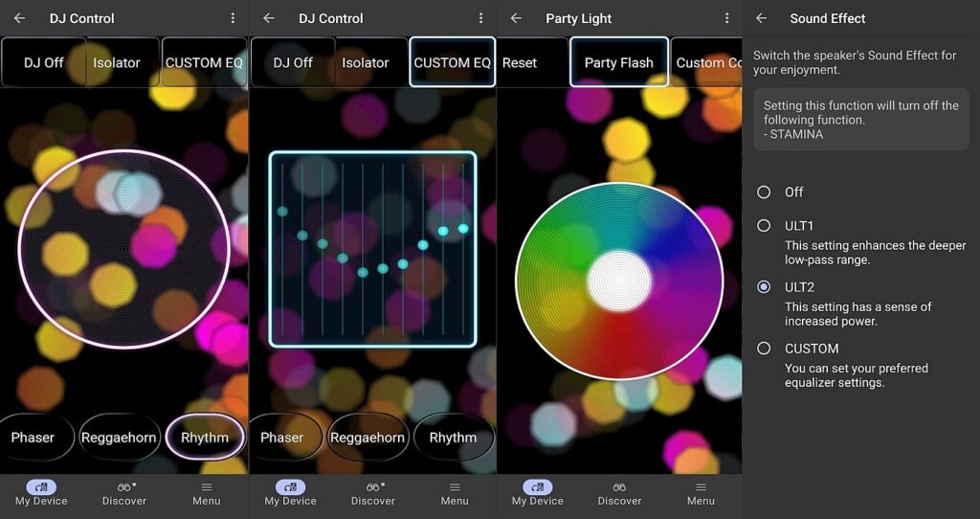Open Discover tab in Party Light screen
This screenshot has width=980, height=519.
(x=619, y=493)
